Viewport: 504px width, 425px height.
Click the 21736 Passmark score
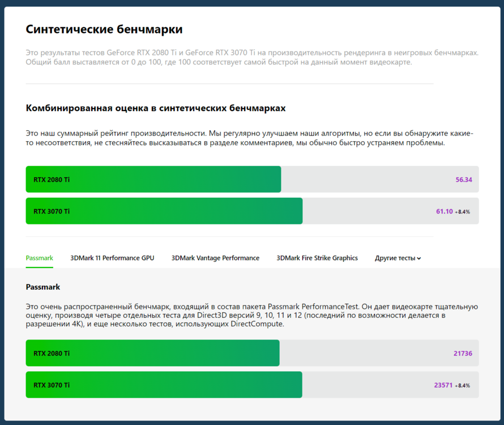point(463,353)
